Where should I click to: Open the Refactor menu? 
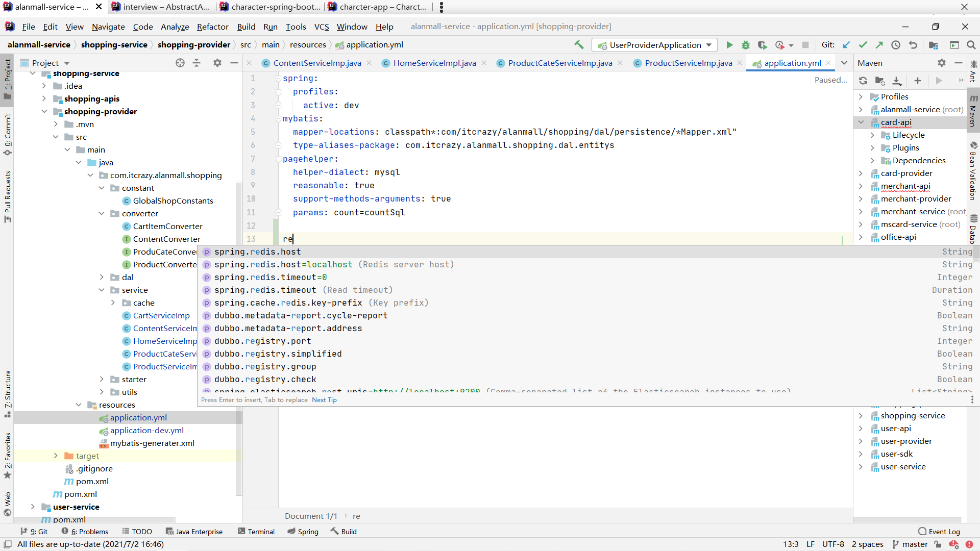click(x=212, y=27)
